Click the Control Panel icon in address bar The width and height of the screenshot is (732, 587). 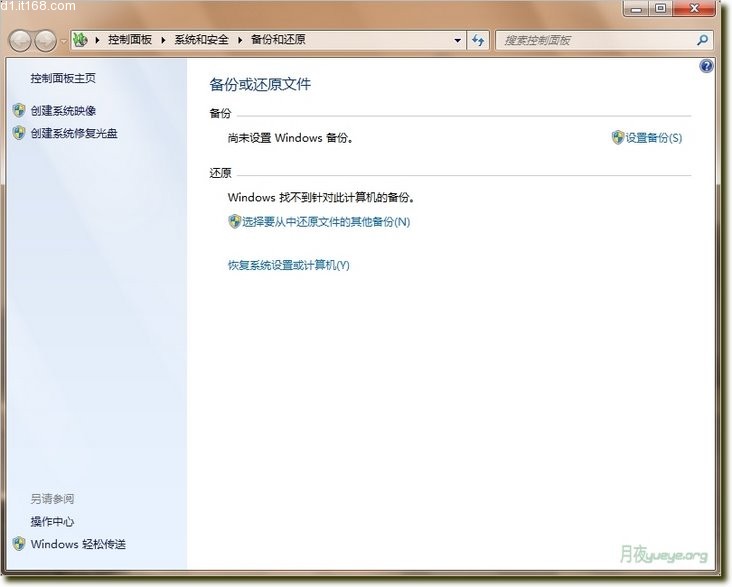point(80,40)
